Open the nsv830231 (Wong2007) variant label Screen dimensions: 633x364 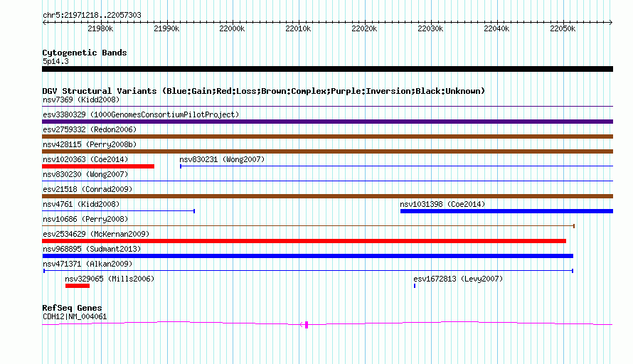pos(222,159)
